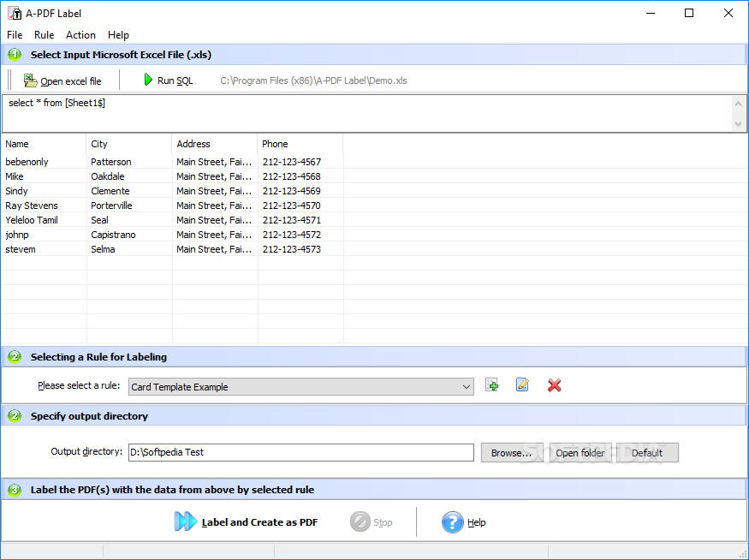
Task: Select the johnp name cell
Action: point(17,235)
